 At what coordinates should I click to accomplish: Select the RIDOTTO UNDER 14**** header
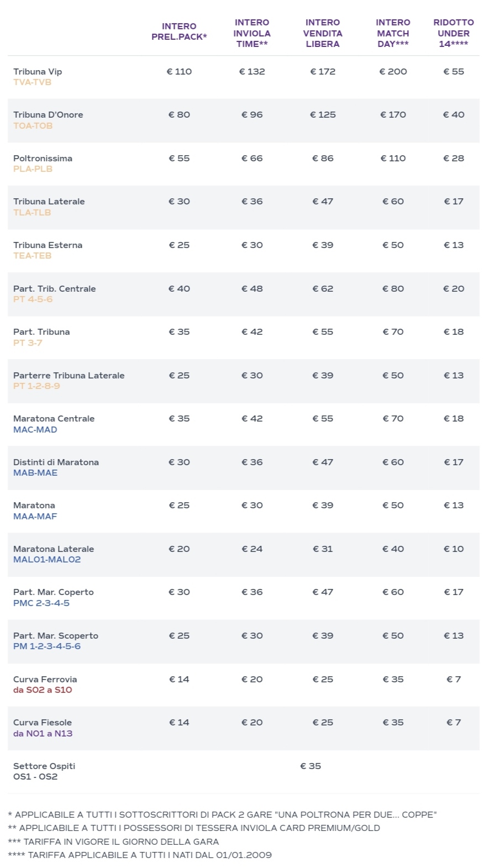coord(454,33)
